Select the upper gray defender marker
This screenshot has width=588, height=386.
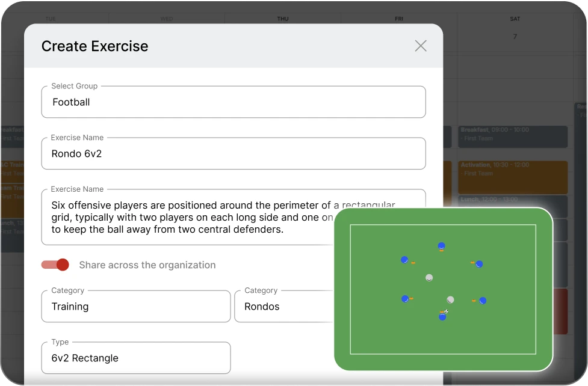coord(429,278)
